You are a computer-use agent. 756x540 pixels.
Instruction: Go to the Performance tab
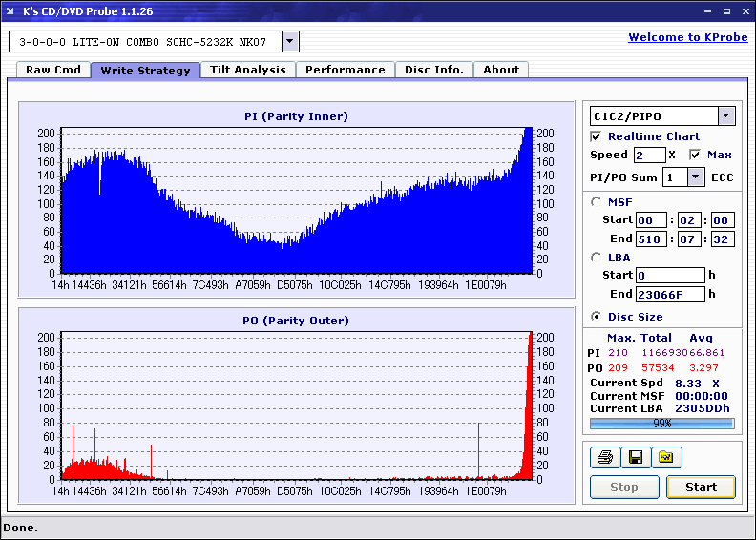[x=346, y=70]
